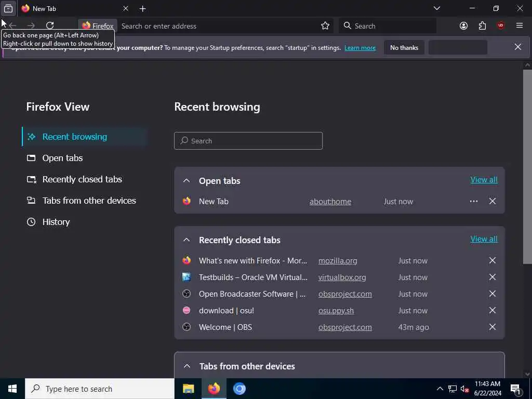This screenshot has width=532, height=399.
Task: Open a new tab with plus button
Action: 142,9
